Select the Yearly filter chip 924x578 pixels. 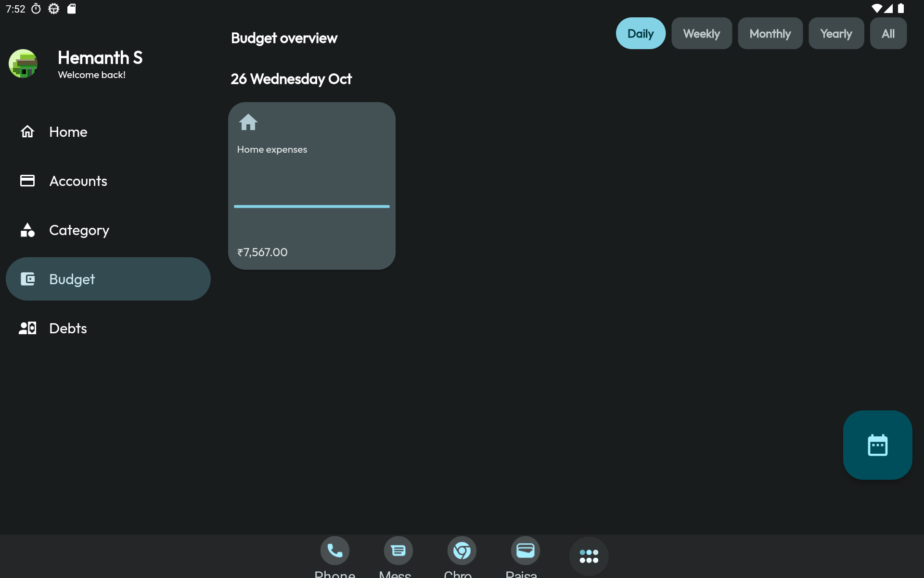pos(836,34)
